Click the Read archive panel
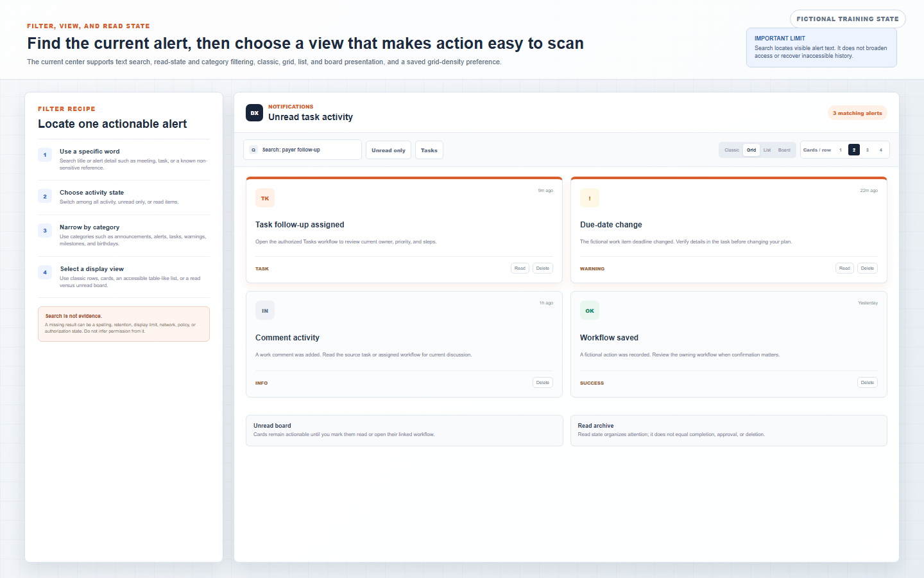924x578 pixels. pos(729,430)
